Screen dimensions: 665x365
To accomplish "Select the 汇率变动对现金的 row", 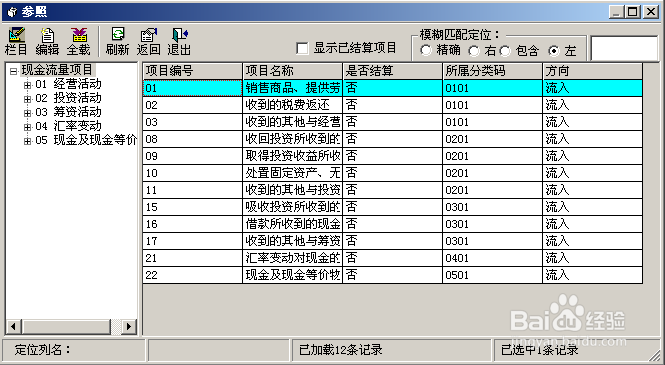I will click(x=393, y=258).
